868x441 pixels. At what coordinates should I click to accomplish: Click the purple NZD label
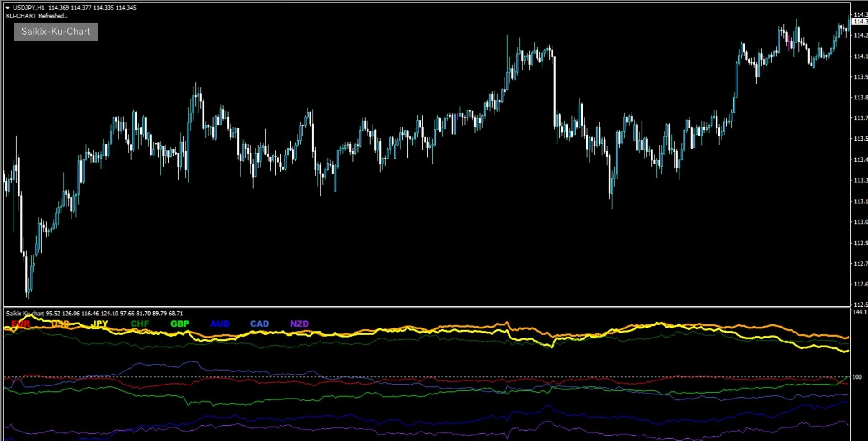click(x=299, y=324)
